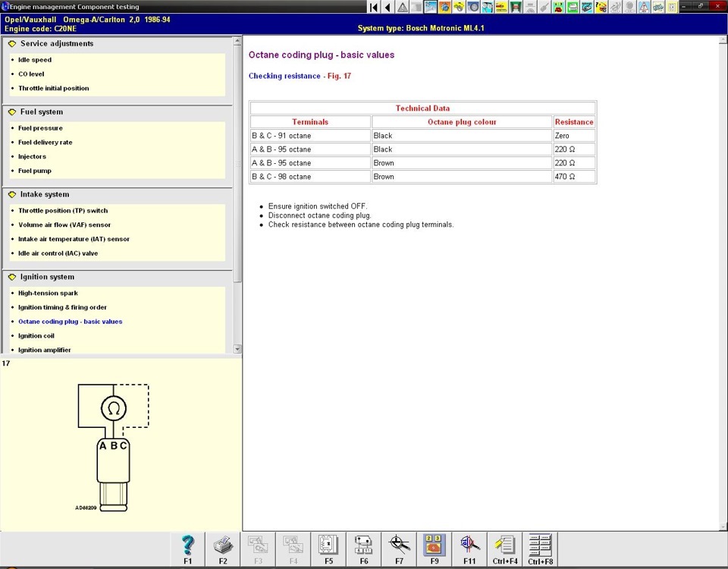This screenshot has height=569, width=728.
Task: Select the Ignition amplifier item
Action: pos(45,350)
